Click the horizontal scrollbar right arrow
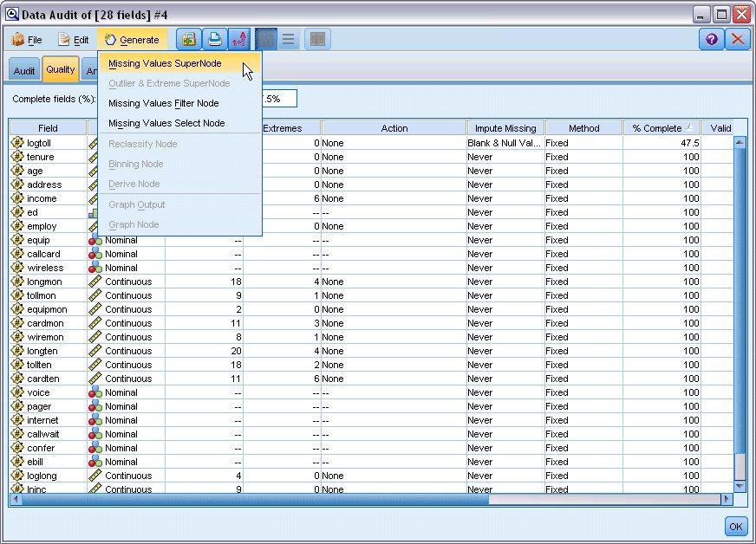Image resolution: width=756 pixels, height=544 pixels. click(727, 499)
